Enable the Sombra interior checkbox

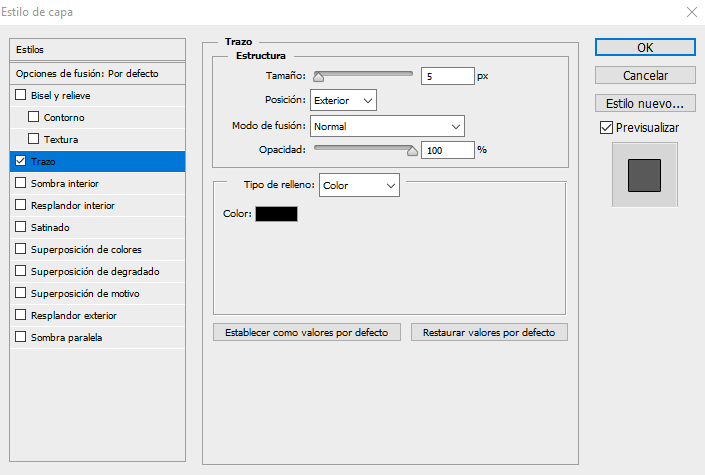pyautogui.click(x=21, y=183)
